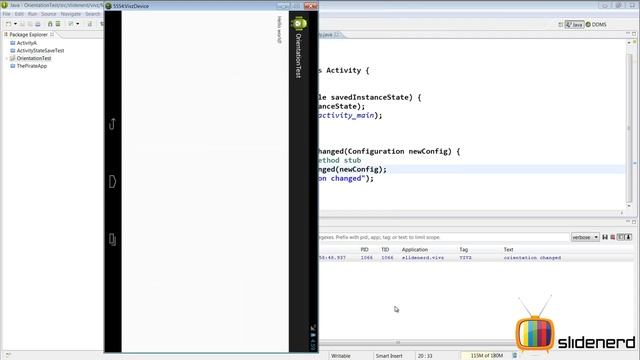Click the TID column header in LogCat
Image resolution: width=640 pixels, height=360 pixels.
pos(385,249)
